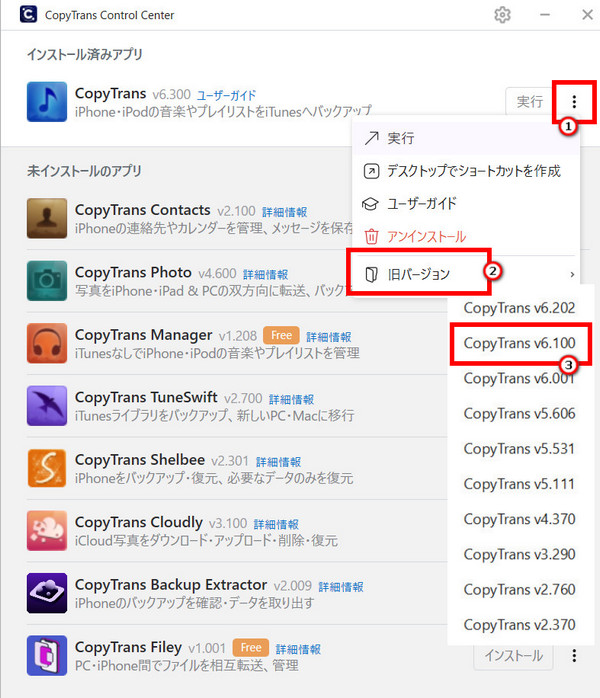
Task: Open 詳細情報 link for CopyTrans Manager
Action: point(328,337)
